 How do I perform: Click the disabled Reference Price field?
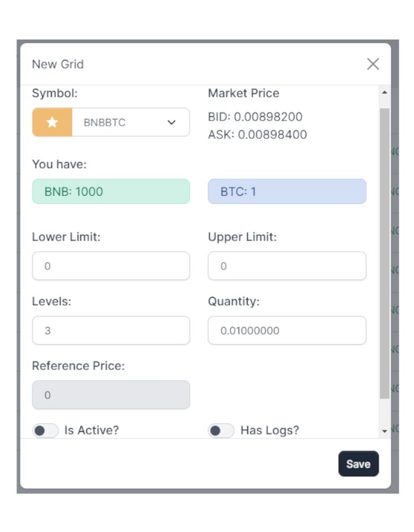[x=111, y=395]
